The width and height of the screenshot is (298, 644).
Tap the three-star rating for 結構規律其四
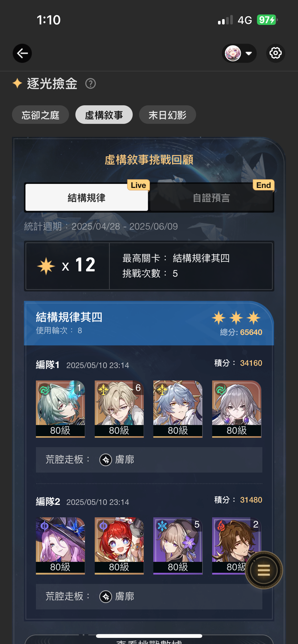pyautogui.click(x=236, y=318)
